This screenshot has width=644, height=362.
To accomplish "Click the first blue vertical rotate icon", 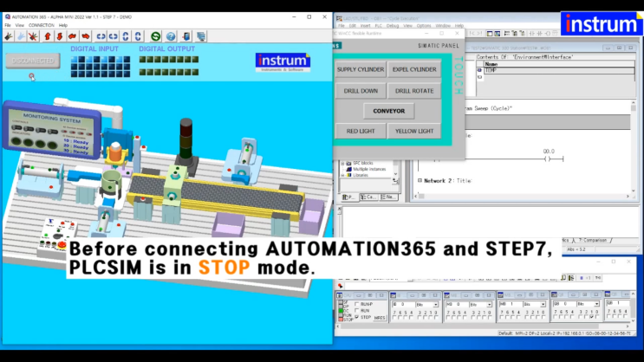I will (126, 36).
